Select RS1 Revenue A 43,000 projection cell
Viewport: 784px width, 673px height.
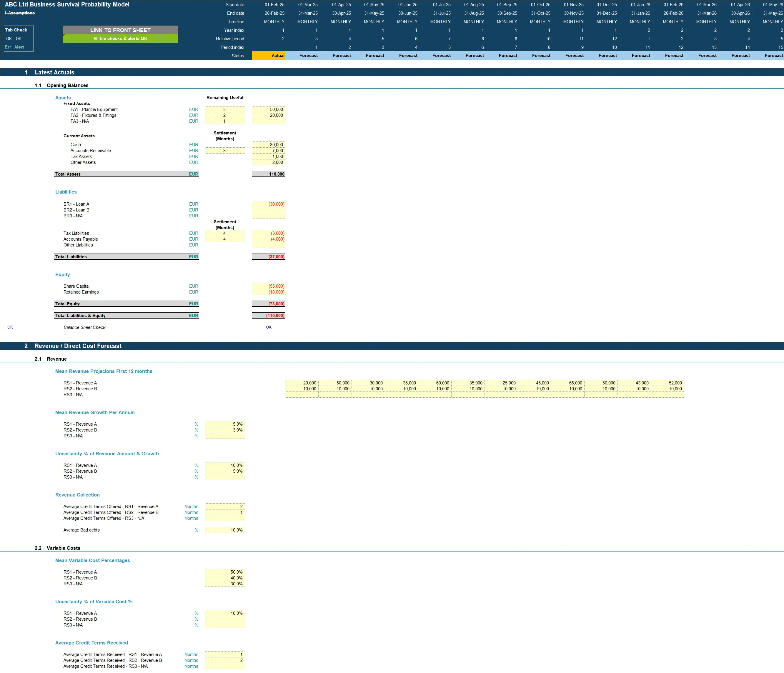634,383
